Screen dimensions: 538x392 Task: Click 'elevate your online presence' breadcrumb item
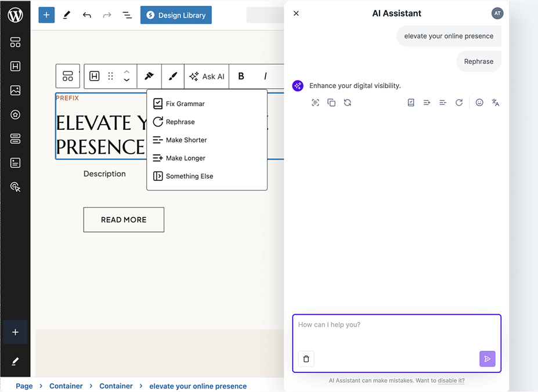point(198,386)
